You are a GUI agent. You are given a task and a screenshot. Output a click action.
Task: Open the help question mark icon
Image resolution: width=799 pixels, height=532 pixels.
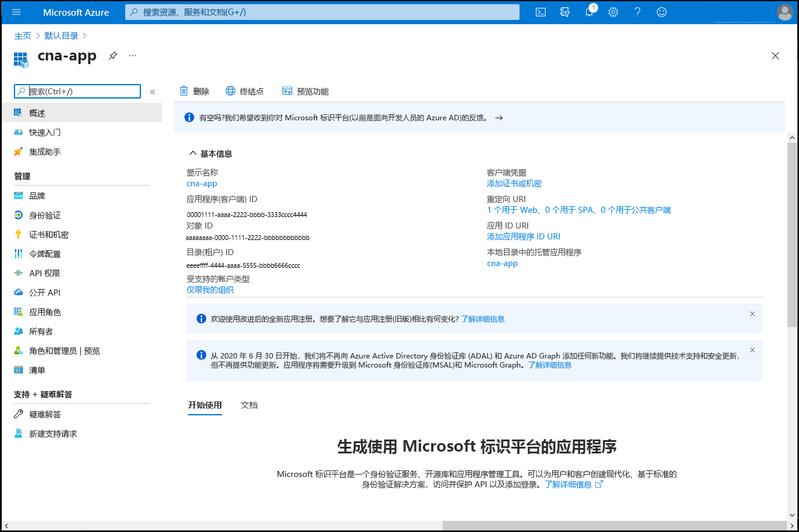pos(638,12)
